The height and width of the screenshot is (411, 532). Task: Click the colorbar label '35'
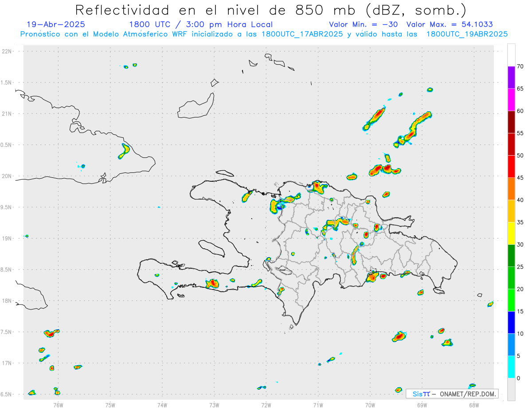point(520,222)
